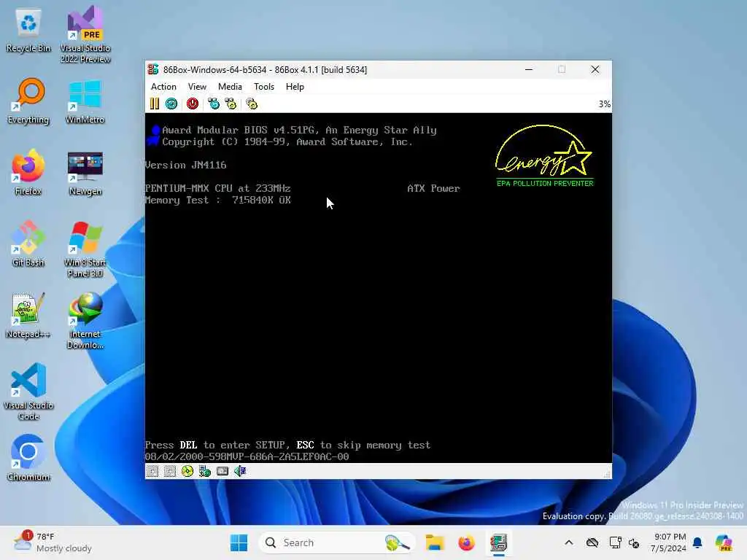Click the OneDrive cloud tray icon
The width and height of the screenshot is (747, 560).
[x=592, y=542]
